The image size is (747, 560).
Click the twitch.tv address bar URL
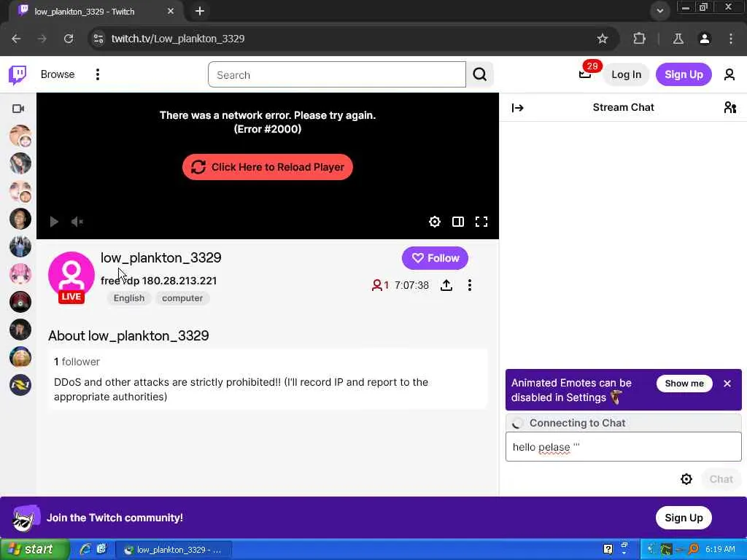point(178,39)
